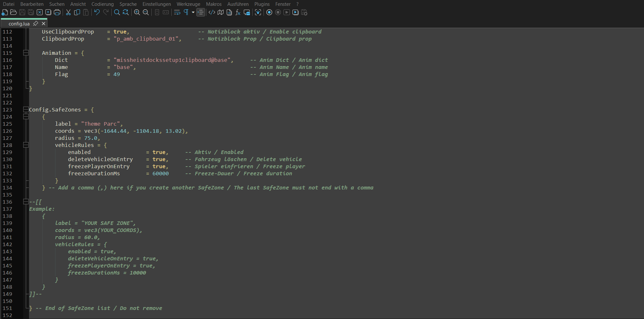Click the zoom in icon
Screen dimensions: 644x319
click(137, 12)
